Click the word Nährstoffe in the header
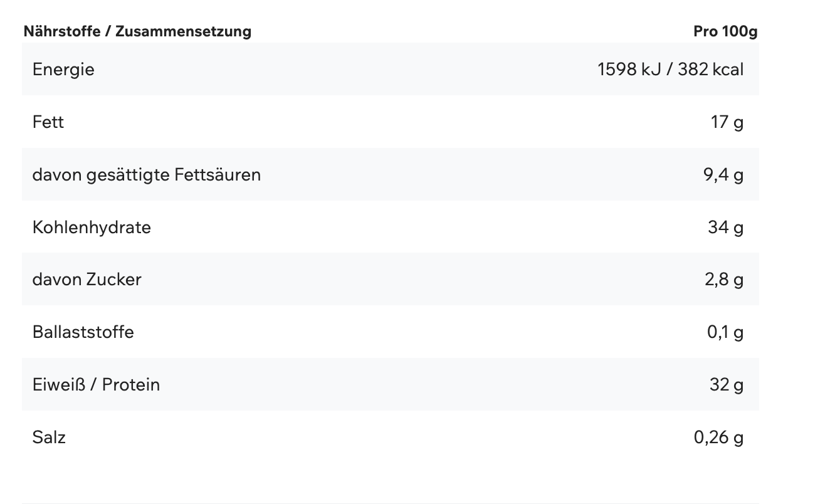 click(x=61, y=31)
